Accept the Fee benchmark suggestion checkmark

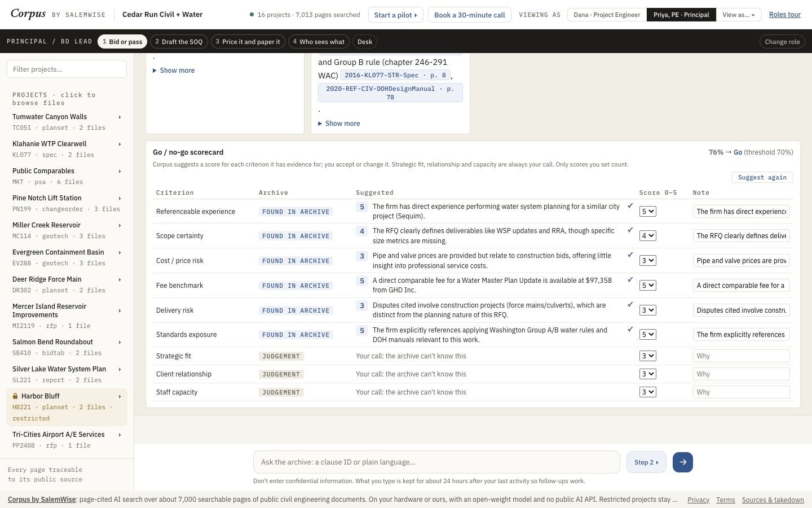(630, 280)
